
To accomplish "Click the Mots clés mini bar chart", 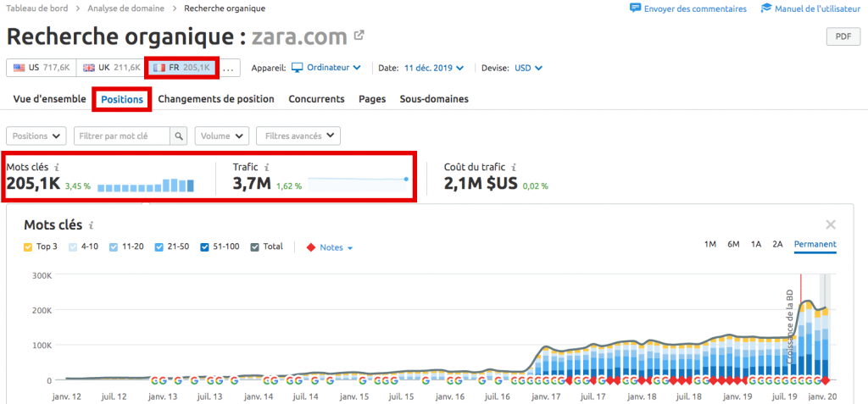I will [x=146, y=185].
